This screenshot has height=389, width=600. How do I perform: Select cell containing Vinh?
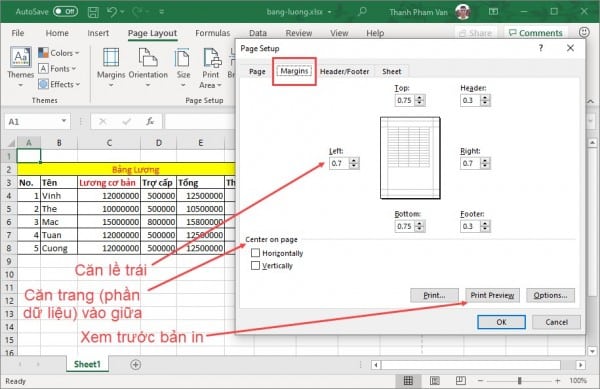[59, 196]
